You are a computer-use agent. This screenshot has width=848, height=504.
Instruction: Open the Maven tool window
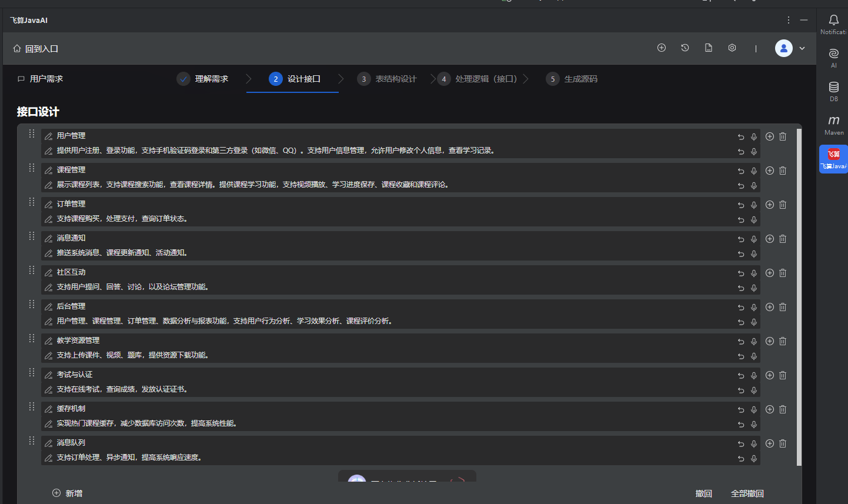click(834, 125)
